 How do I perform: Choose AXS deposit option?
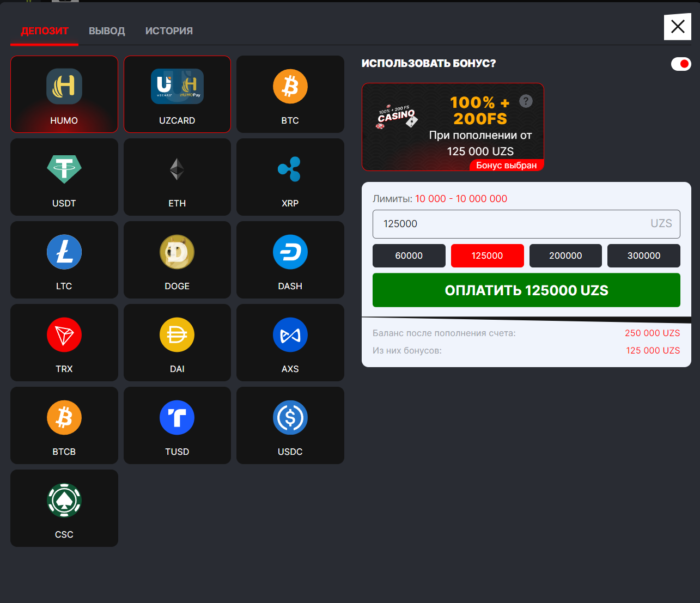pyautogui.click(x=290, y=343)
